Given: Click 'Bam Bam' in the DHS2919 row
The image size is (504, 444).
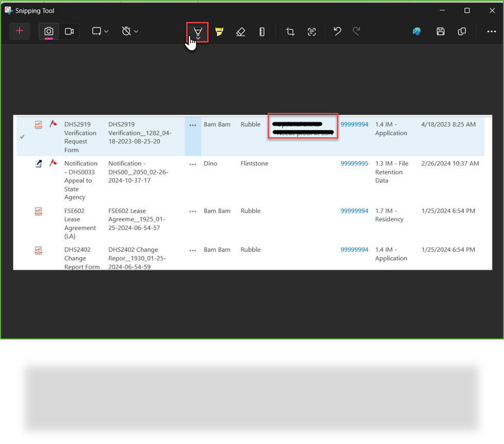Looking at the screenshot, I should point(217,125).
